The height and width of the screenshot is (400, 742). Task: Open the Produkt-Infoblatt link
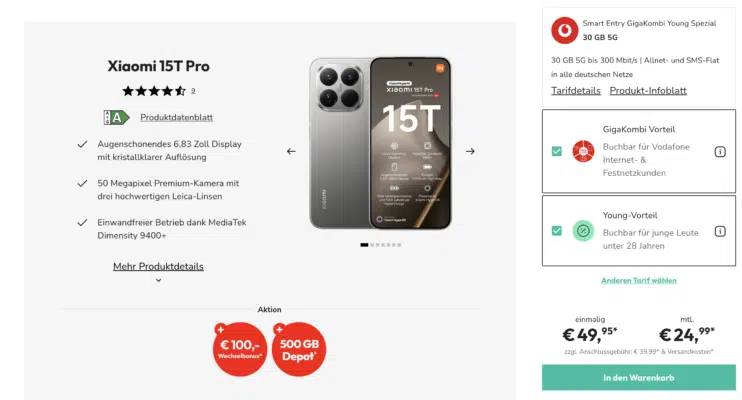coord(648,91)
